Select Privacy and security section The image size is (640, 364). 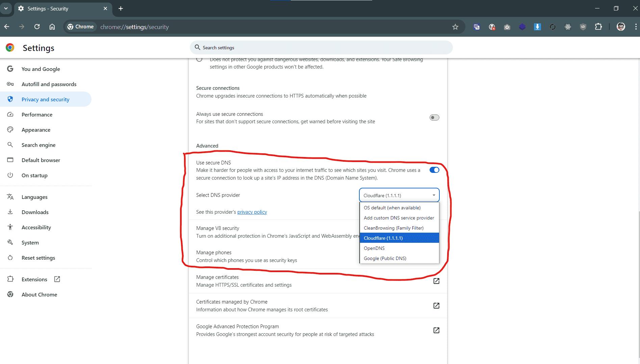(x=46, y=99)
